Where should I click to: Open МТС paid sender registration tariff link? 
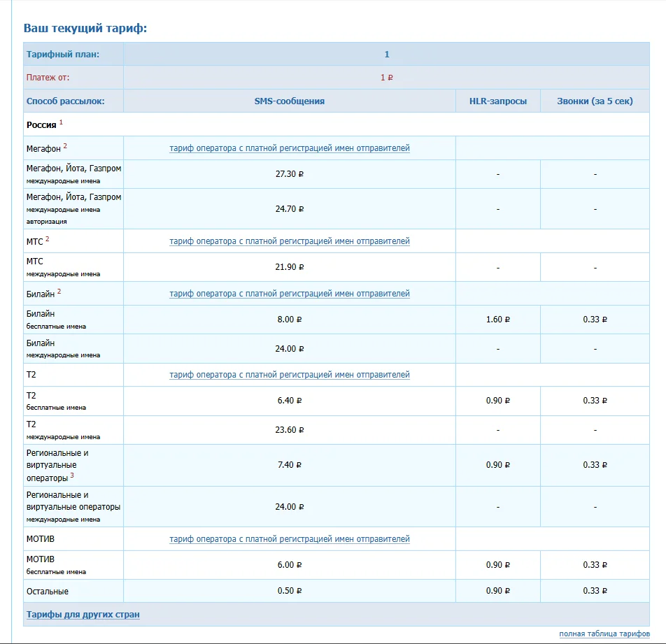289,241
